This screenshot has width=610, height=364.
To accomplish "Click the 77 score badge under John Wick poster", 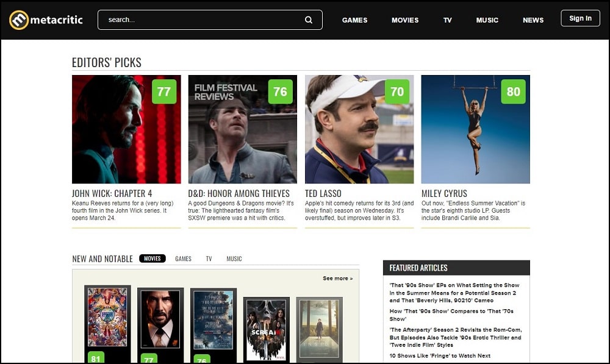I will (149, 359).
